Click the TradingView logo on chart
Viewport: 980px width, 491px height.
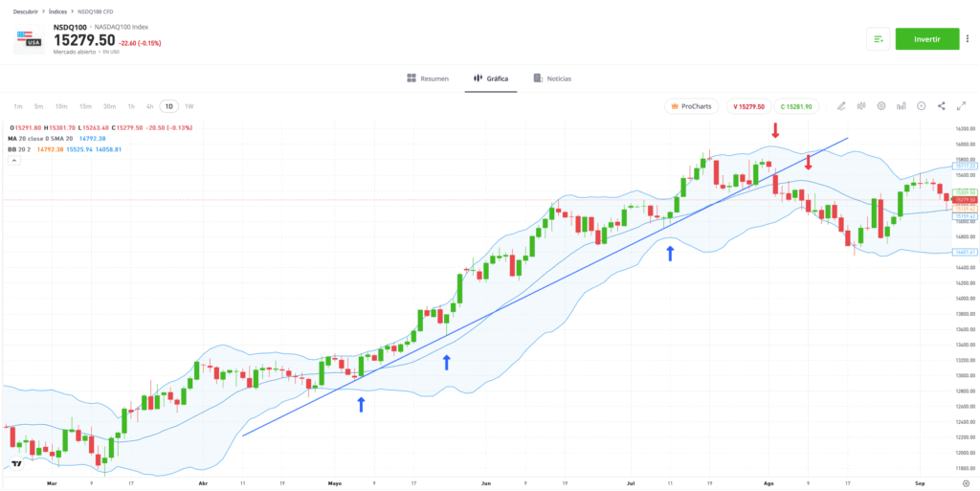[x=16, y=464]
